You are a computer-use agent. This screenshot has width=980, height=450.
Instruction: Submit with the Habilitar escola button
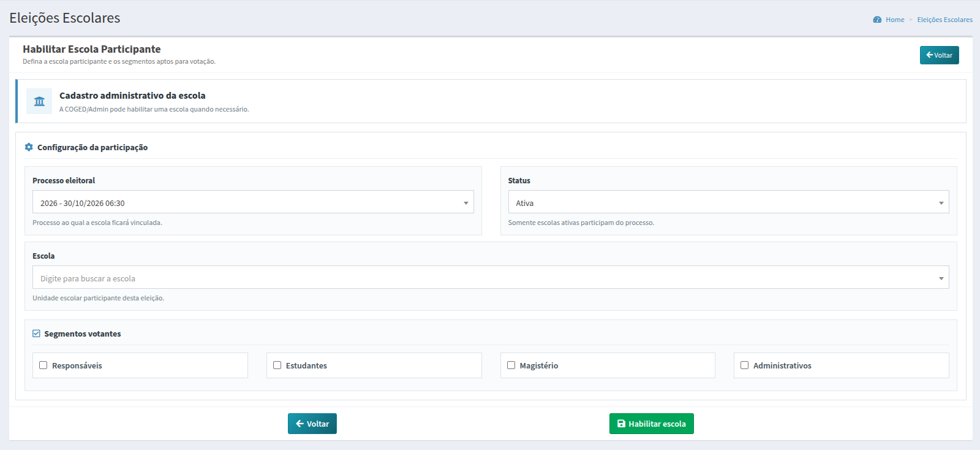tap(651, 424)
